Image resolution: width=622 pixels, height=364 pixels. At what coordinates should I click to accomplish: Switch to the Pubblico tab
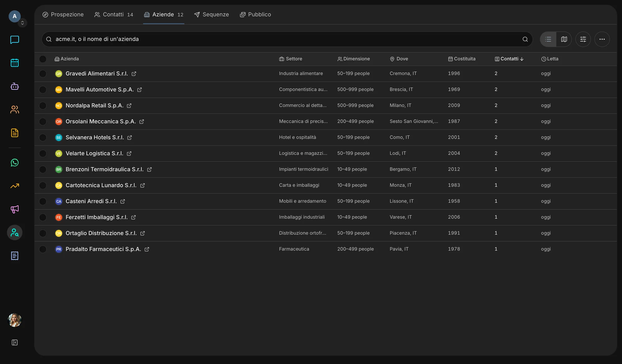[x=255, y=15]
